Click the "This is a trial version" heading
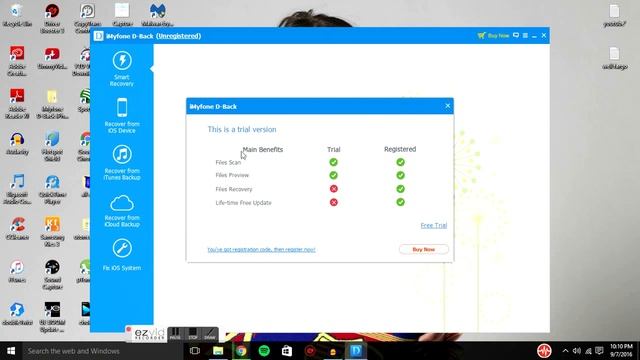This screenshot has height=360, width=640. pos(242,129)
